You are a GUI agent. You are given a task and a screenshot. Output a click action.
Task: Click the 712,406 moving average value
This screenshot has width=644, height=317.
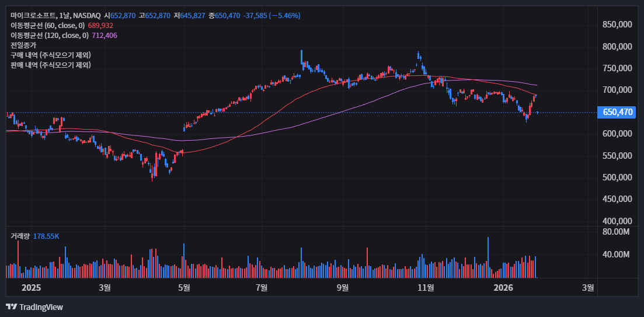[x=105, y=36]
